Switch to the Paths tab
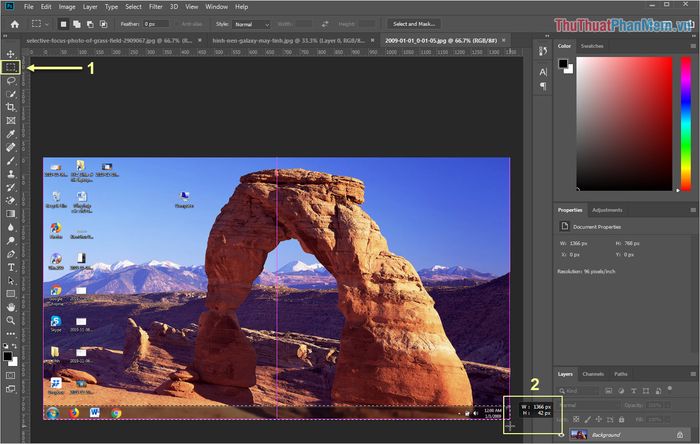The width and height of the screenshot is (700, 444). click(x=621, y=374)
